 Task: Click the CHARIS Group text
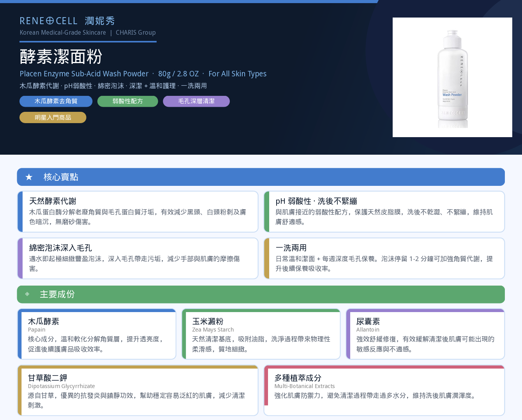[136, 32]
